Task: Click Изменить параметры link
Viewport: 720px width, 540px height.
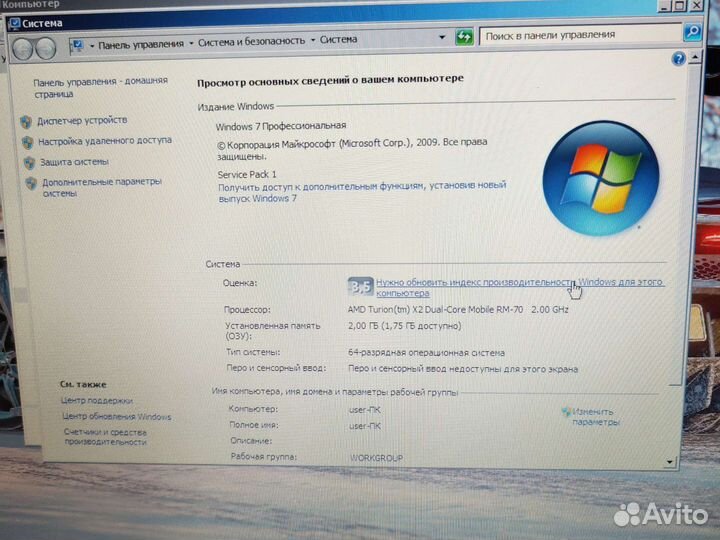Action: pos(595,416)
